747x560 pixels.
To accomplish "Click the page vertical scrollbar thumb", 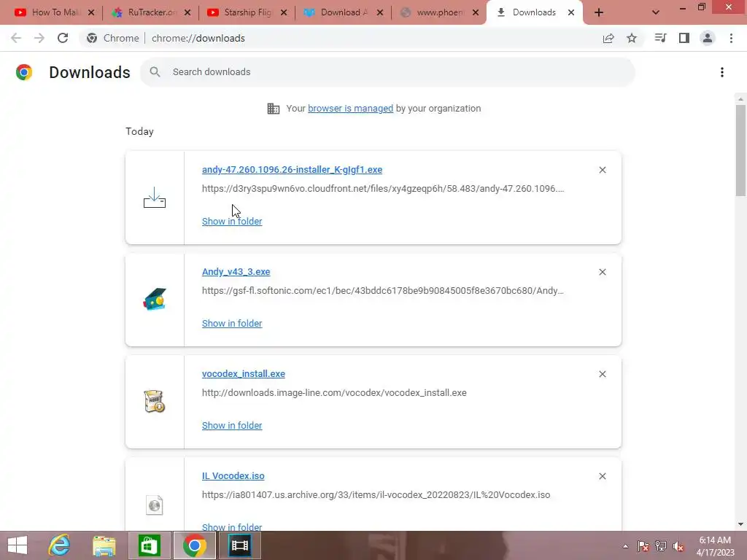I will tap(740, 150).
